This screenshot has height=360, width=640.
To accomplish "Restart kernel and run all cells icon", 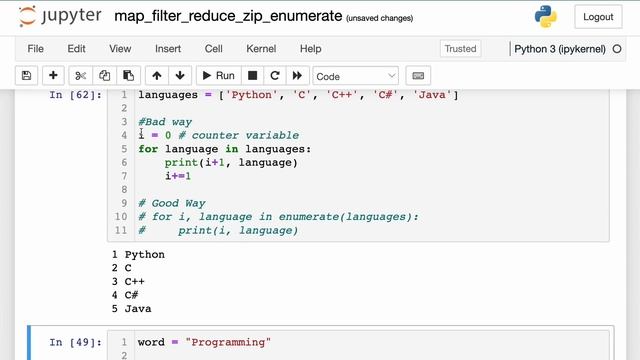I will click(x=297, y=76).
